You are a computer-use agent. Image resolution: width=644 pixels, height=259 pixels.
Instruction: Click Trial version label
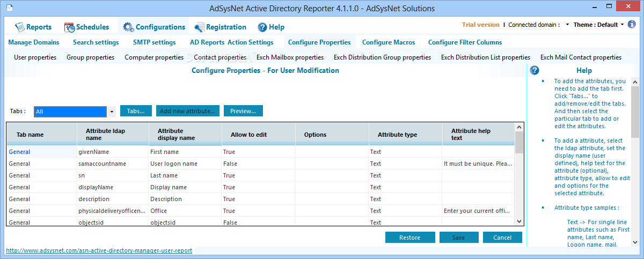(481, 25)
